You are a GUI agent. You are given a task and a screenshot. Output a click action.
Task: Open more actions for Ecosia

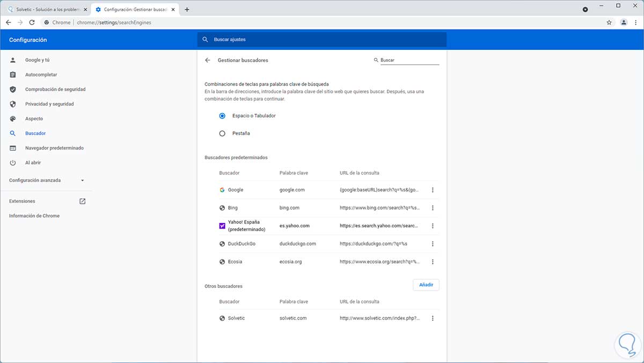coord(433,262)
